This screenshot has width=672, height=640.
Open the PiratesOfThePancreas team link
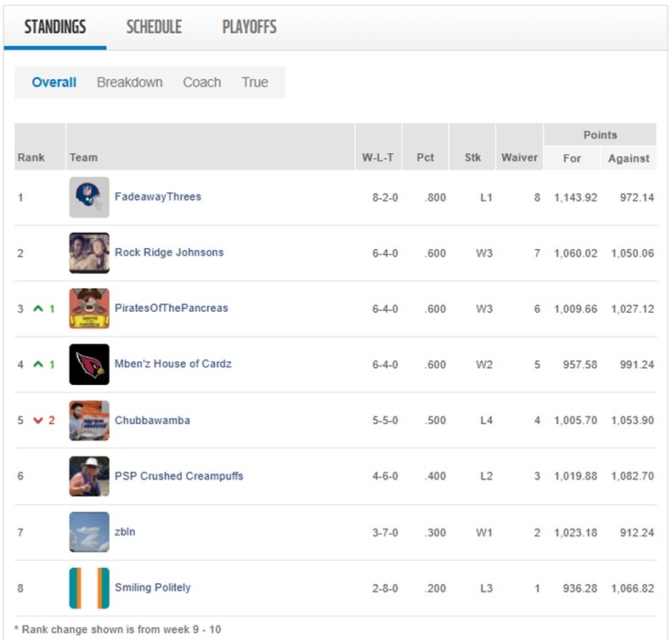[x=171, y=309]
